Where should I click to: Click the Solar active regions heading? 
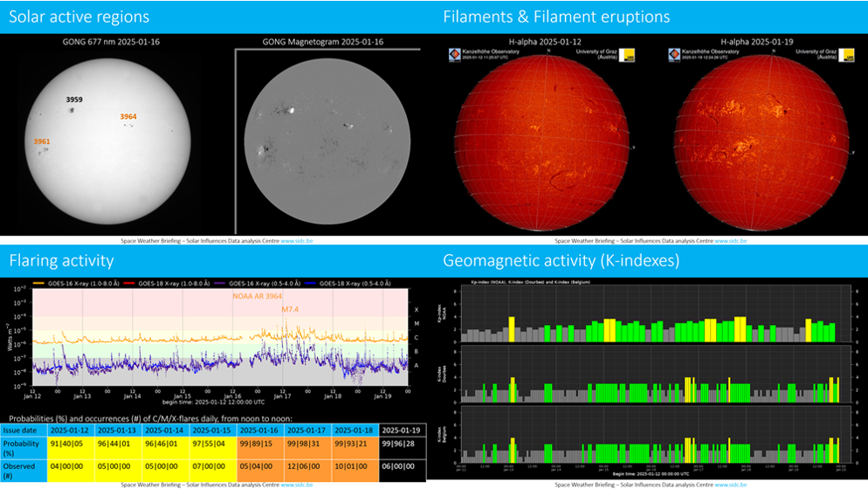[79, 17]
